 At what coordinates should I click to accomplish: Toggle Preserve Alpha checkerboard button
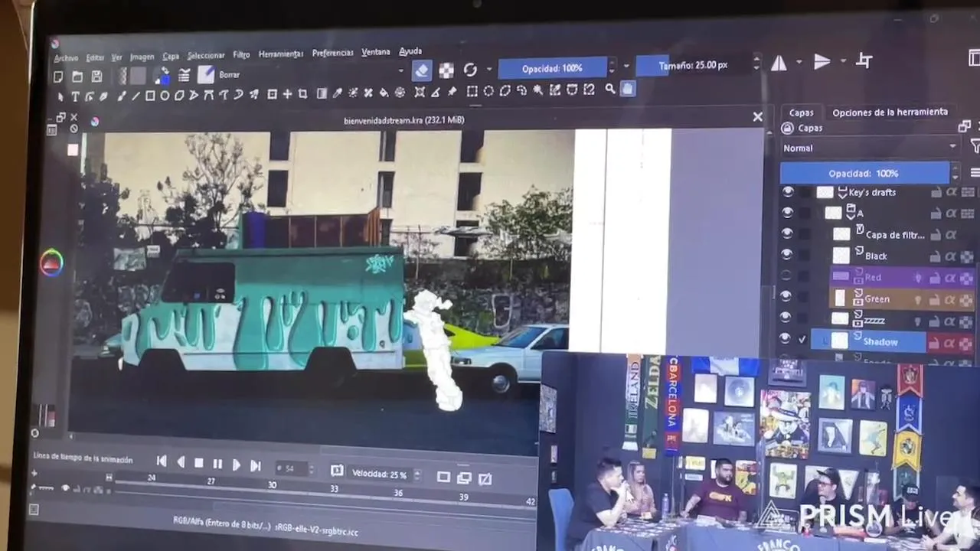(446, 70)
